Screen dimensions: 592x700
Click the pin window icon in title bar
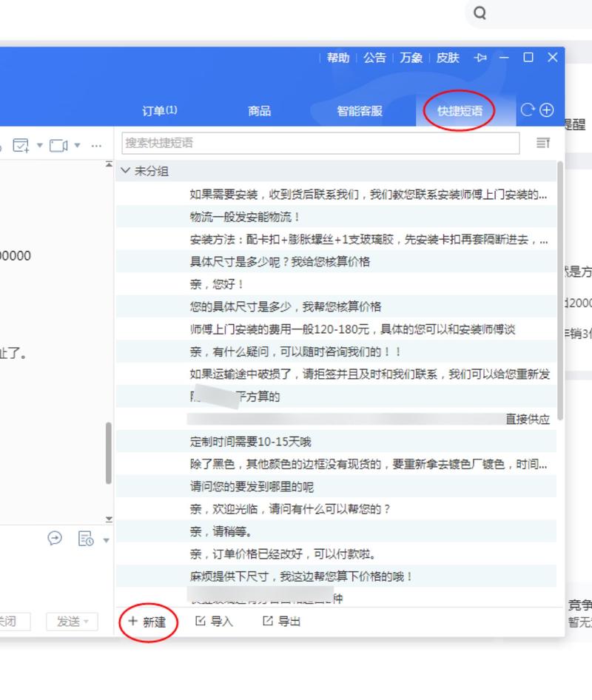[x=481, y=57]
